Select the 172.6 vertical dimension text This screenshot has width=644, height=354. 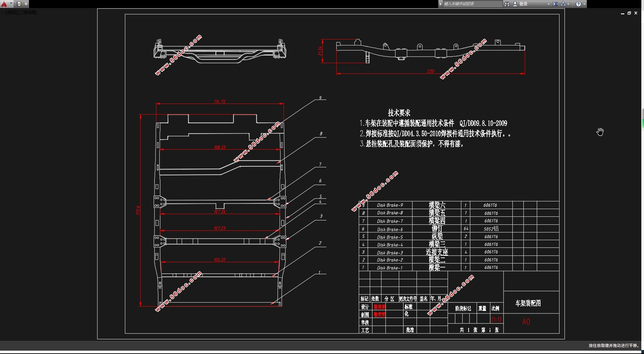[138, 210]
